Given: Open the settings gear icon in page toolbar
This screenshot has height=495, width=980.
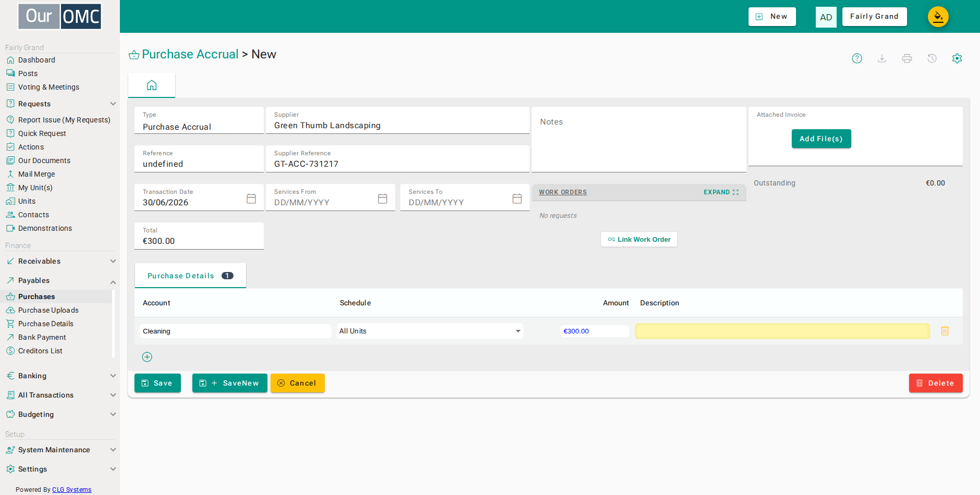Looking at the screenshot, I should click(x=957, y=58).
